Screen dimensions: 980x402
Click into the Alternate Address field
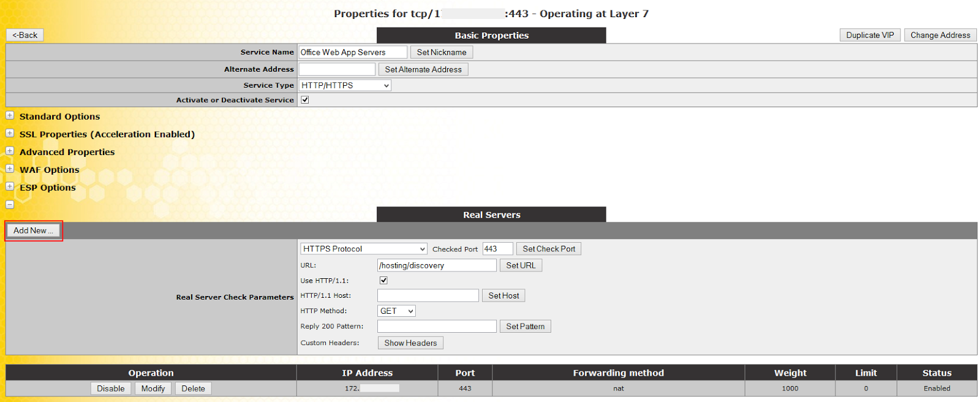click(x=337, y=70)
